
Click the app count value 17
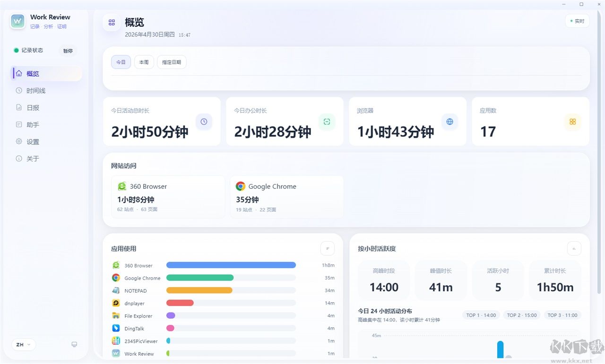[x=488, y=132]
